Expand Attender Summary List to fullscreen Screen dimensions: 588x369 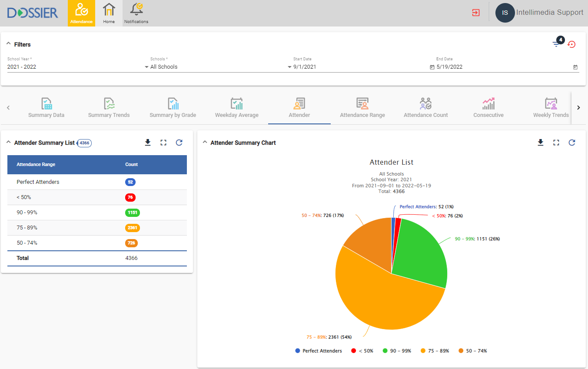(x=163, y=143)
